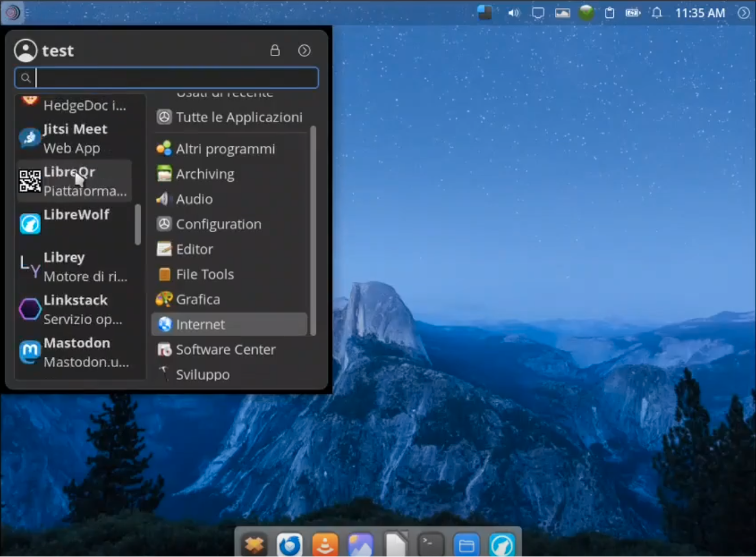
Task: Launch LibreWolf browser from the dock
Action: (x=502, y=545)
